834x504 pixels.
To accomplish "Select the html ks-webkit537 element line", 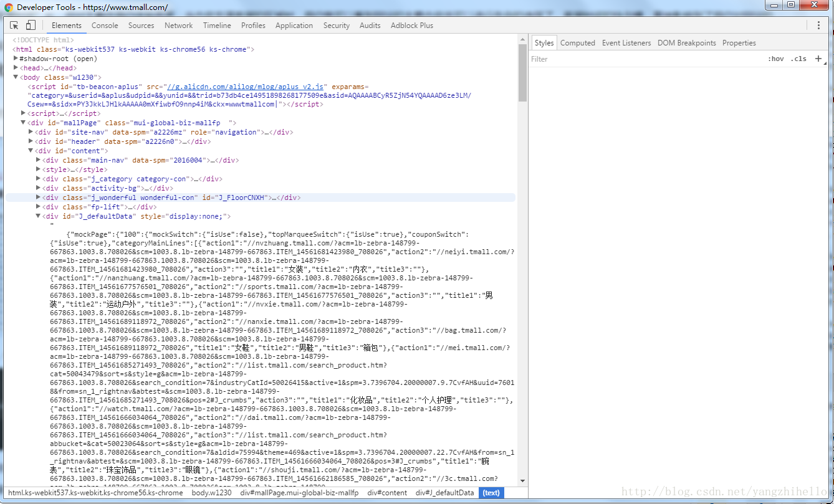I will point(133,49).
